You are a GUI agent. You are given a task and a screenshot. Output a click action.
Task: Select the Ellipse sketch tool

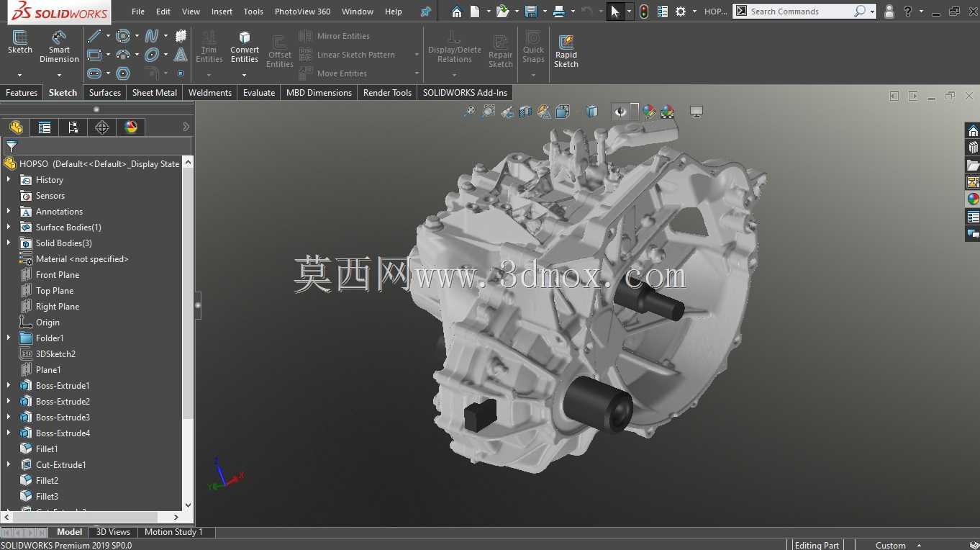click(152, 55)
